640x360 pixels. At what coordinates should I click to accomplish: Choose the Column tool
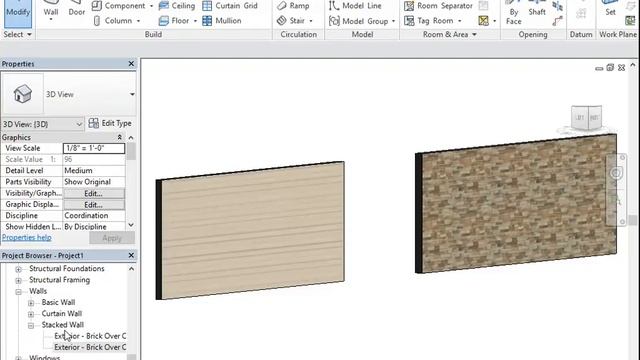pyautogui.click(x=113, y=20)
